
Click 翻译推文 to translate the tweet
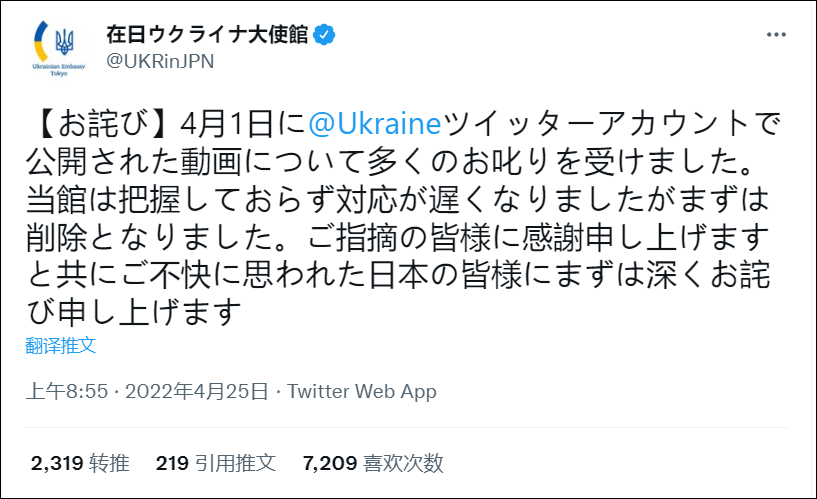pyautogui.click(x=61, y=346)
